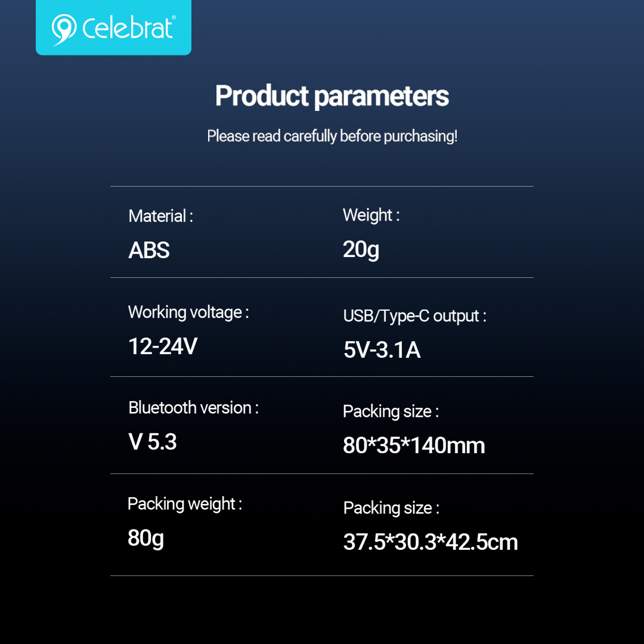Viewport: 644px width, 644px height.
Task: Click the 'Please read carefully before purchasing!' subtitle
Action: [x=332, y=136]
